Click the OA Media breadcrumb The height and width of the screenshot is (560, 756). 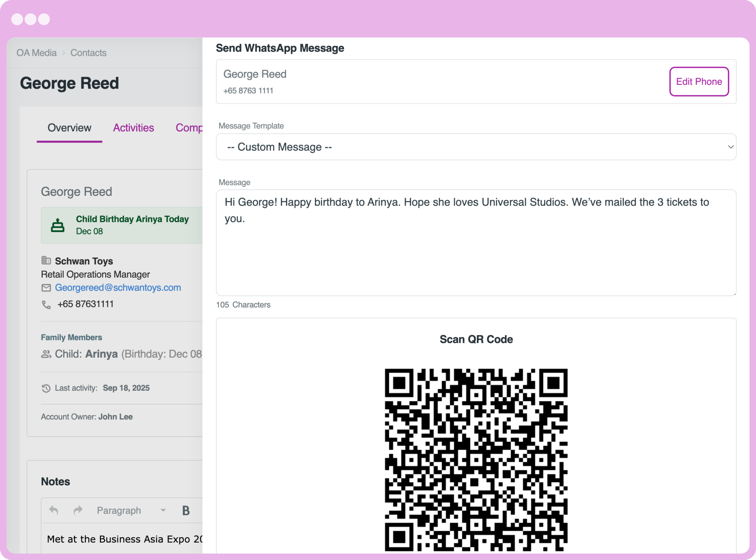click(x=36, y=53)
